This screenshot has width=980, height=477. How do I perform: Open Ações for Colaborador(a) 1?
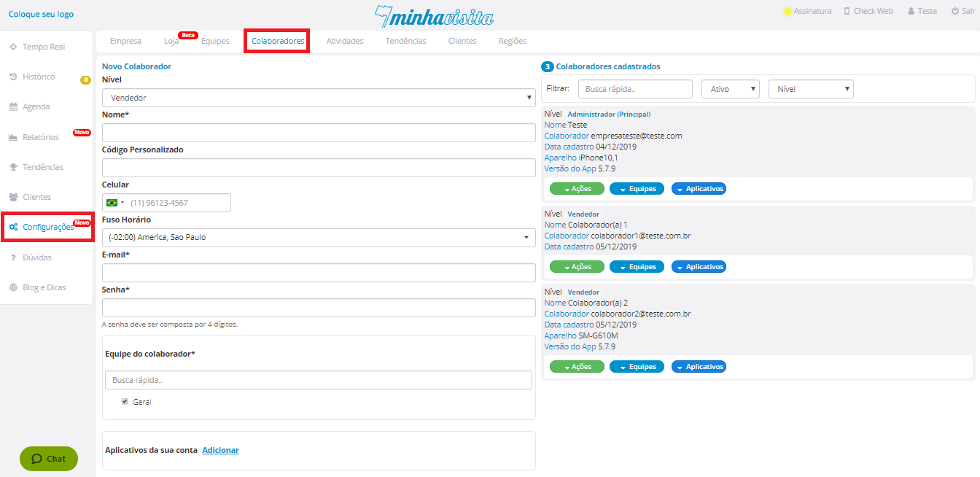[577, 266]
